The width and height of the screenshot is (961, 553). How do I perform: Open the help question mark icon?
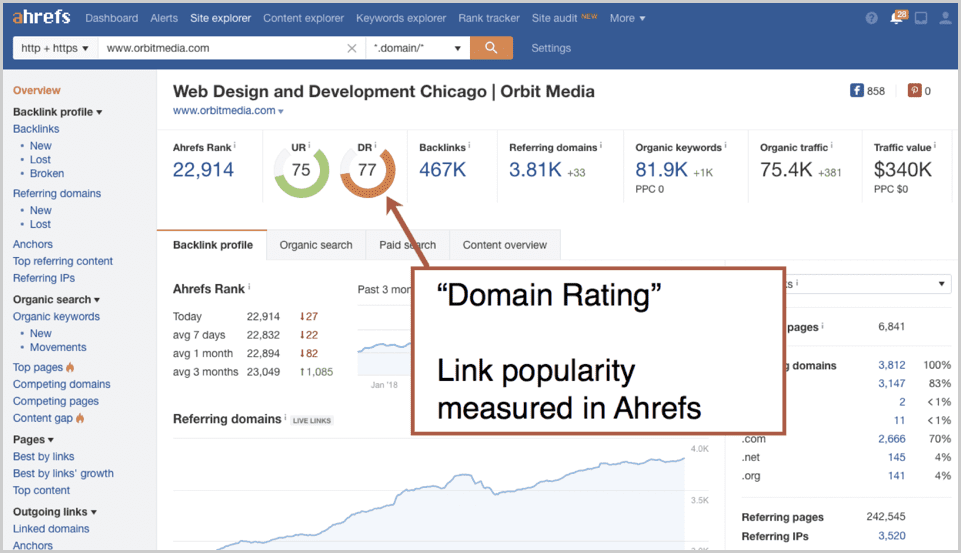(x=872, y=18)
